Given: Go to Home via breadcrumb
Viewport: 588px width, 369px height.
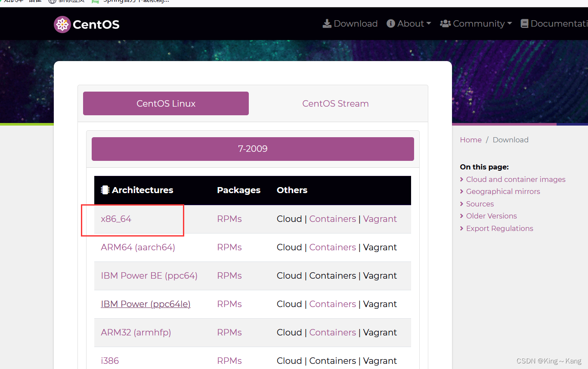Looking at the screenshot, I should pyautogui.click(x=470, y=140).
